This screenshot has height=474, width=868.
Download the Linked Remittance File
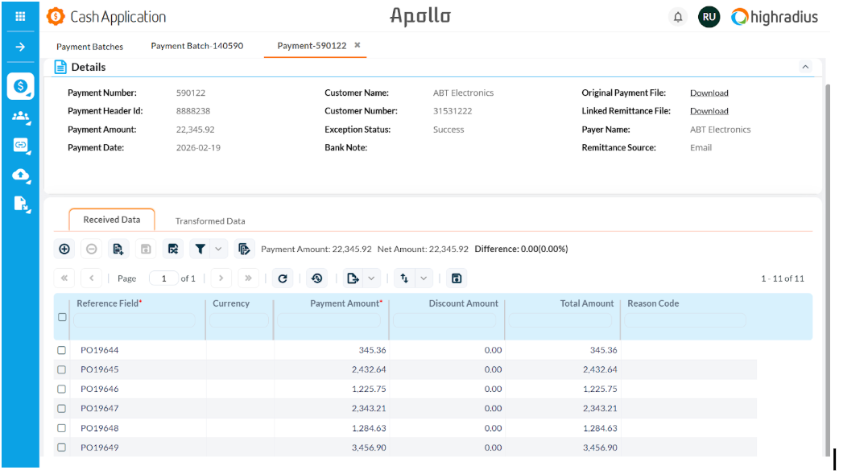click(709, 111)
